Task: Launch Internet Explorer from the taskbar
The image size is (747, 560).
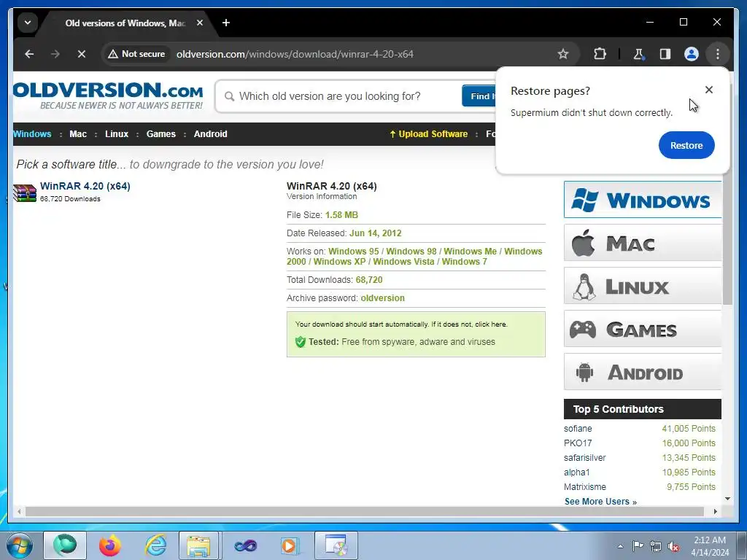Action: 156,545
